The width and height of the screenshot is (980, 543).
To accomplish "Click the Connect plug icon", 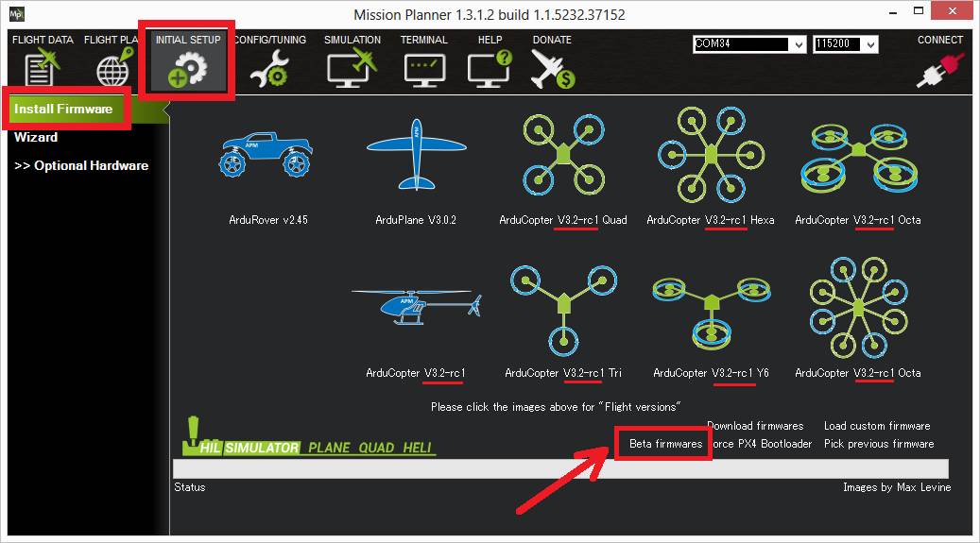I will (939, 70).
